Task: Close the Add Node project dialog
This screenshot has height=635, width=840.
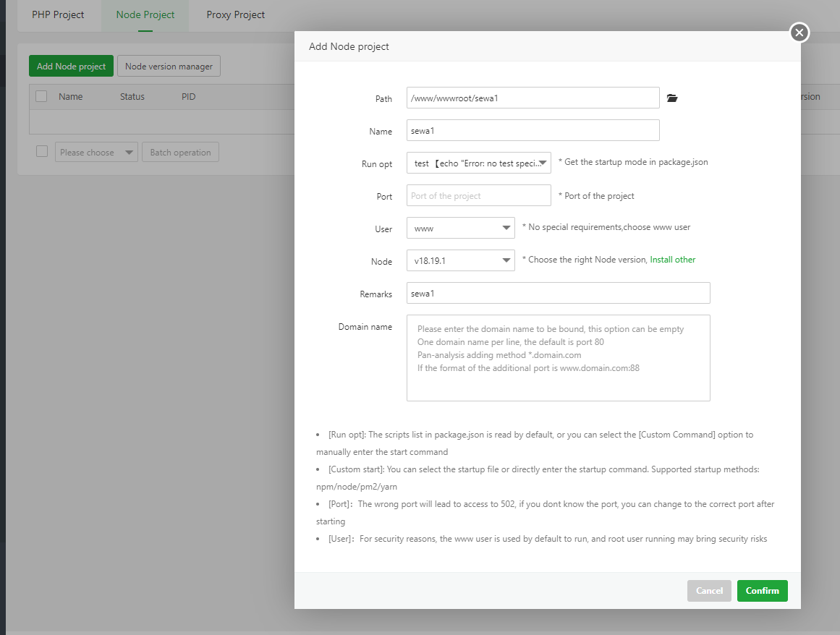Action: tap(799, 33)
